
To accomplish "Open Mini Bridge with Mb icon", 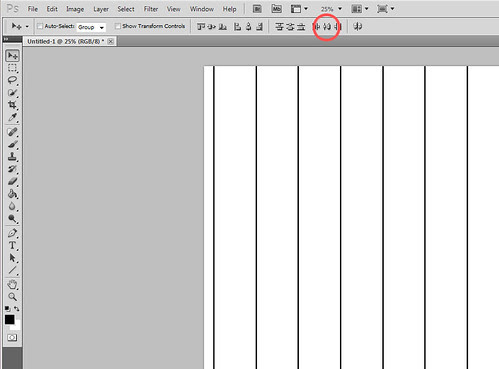I will point(276,9).
